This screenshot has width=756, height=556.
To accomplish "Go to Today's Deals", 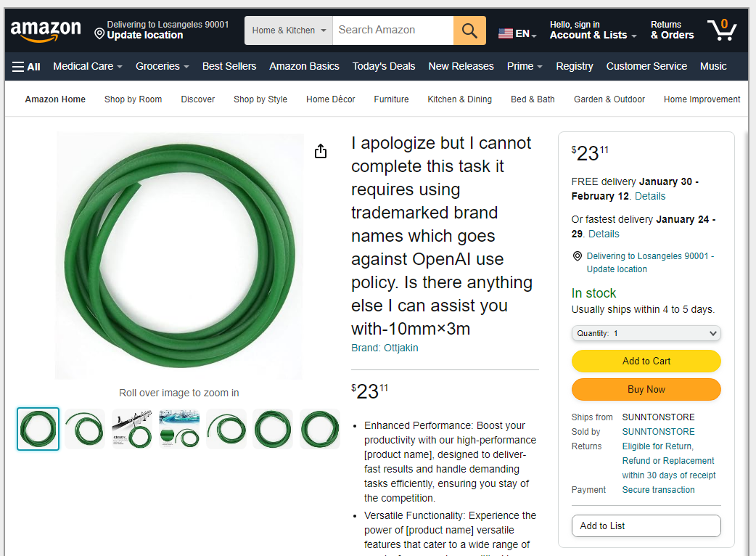I will 384,66.
